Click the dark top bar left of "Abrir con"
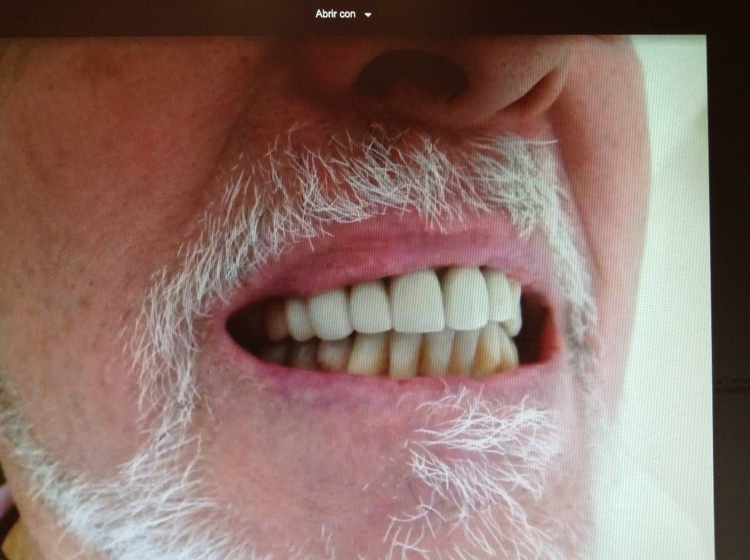Viewport: 750px width, 560px height. tap(156, 15)
